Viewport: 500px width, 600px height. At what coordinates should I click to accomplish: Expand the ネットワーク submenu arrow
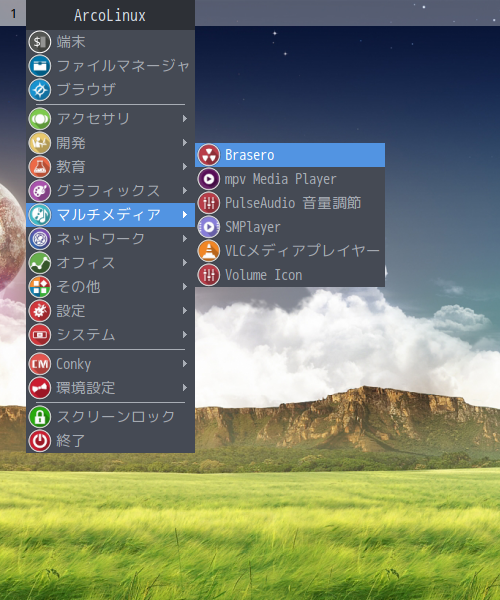[x=185, y=239]
